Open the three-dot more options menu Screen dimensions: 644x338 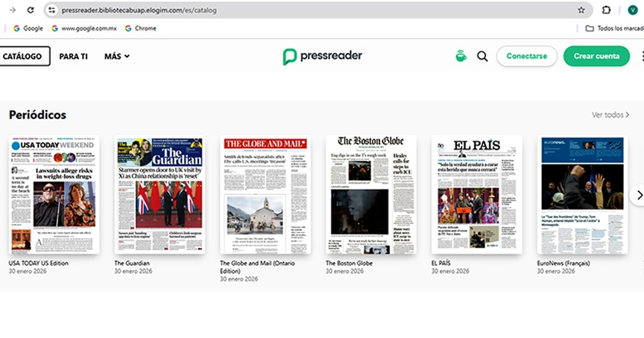click(642, 56)
